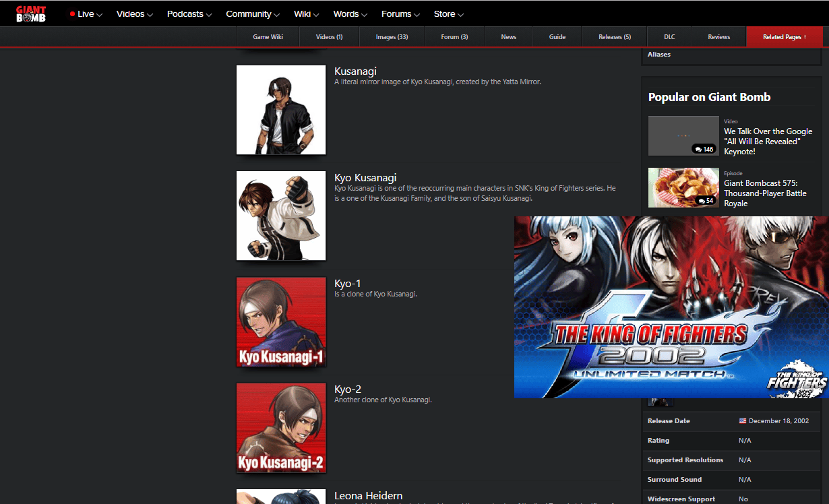Expand the Store dropdown menu
829x504 pixels.
point(449,14)
